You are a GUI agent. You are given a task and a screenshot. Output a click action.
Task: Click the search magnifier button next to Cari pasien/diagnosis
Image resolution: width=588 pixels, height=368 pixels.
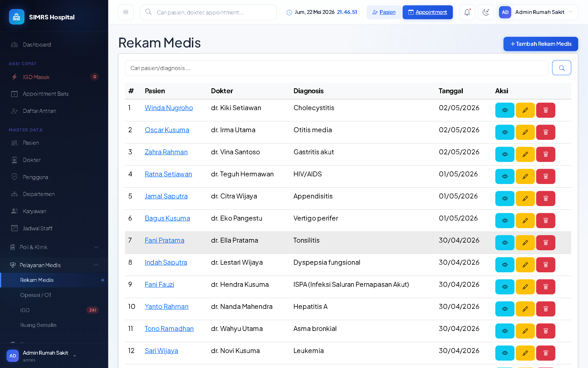[x=562, y=68]
